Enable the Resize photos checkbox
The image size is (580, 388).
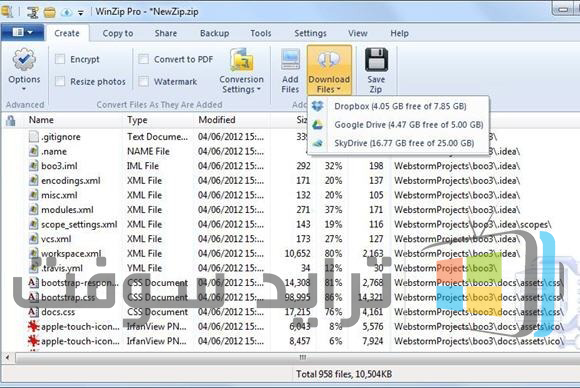tap(60, 81)
